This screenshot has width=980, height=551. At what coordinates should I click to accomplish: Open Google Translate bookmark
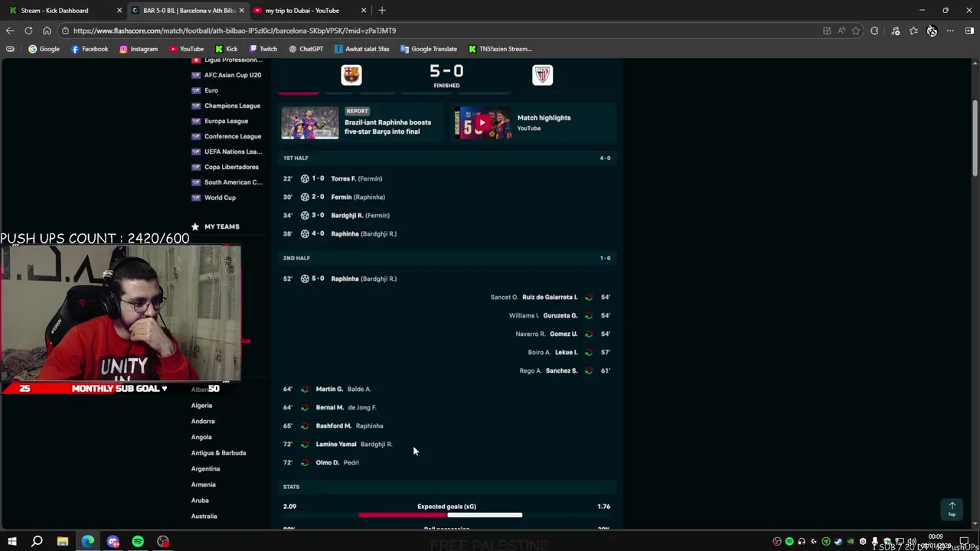point(428,49)
